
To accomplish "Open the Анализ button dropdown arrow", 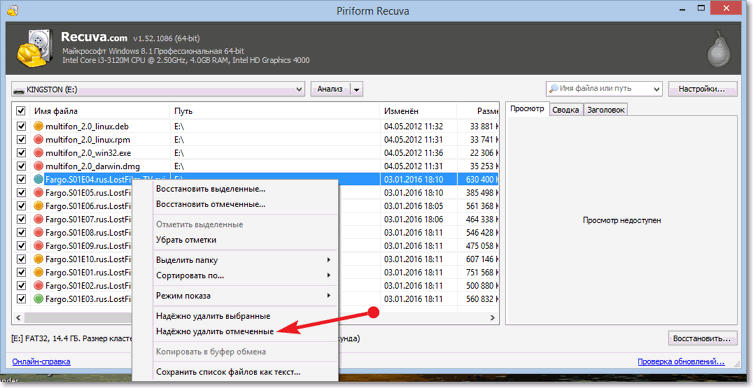I will point(357,89).
